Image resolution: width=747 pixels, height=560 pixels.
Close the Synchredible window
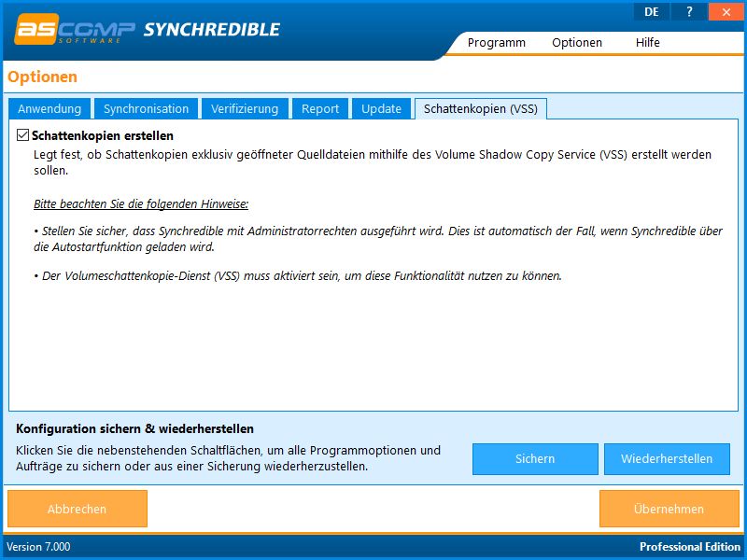click(726, 12)
